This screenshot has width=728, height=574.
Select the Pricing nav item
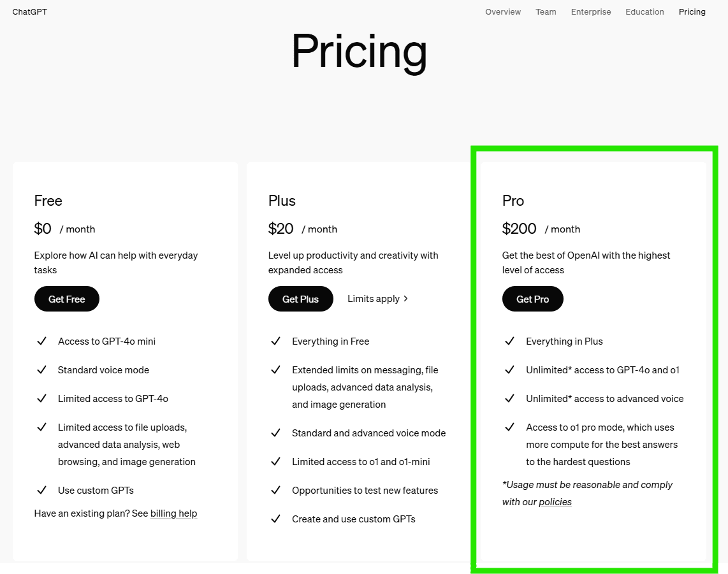coord(692,11)
